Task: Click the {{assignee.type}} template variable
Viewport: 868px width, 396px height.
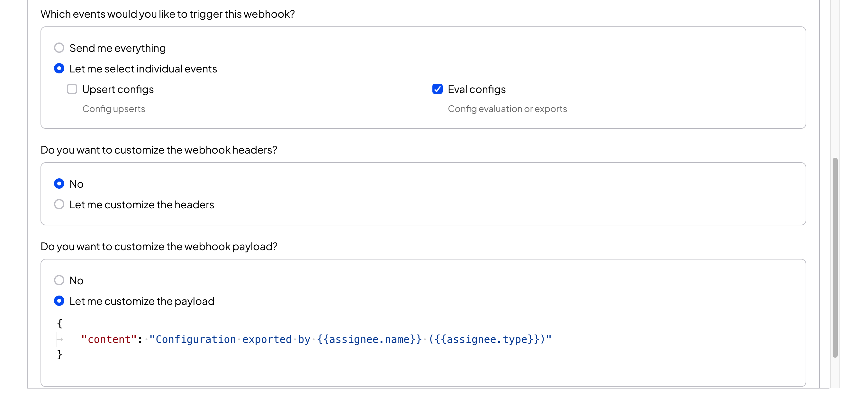Action: [487, 339]
